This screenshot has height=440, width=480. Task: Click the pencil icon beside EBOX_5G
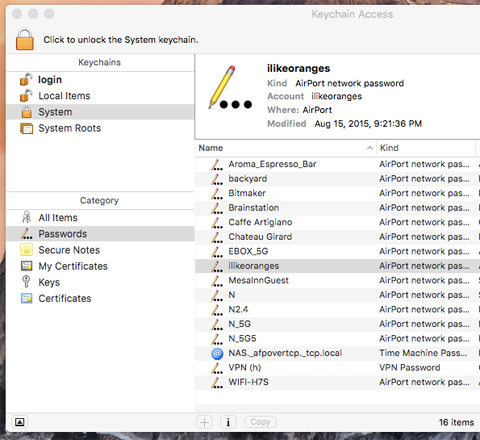point(217,252)
